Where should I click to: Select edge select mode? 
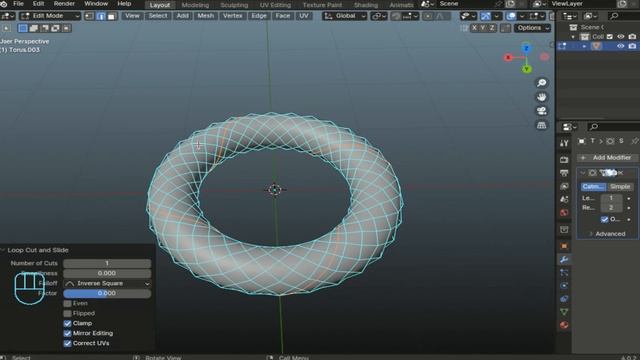click(x=100, y=16)
